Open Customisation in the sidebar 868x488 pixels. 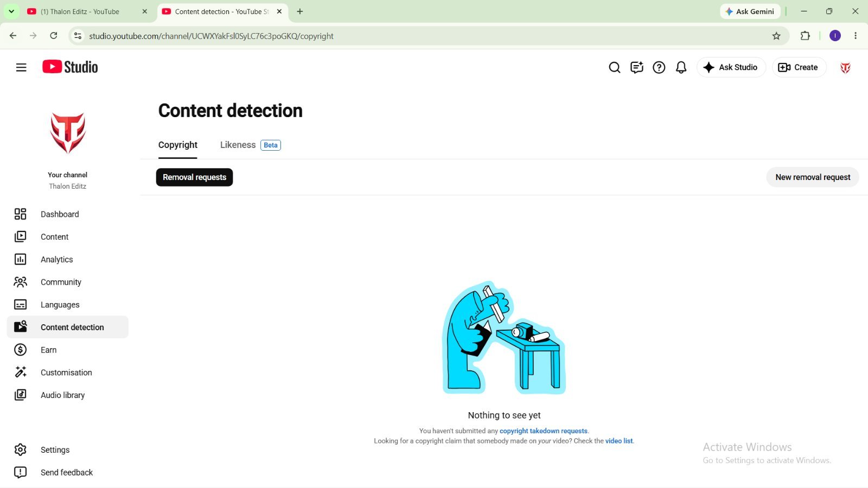pyautogui.click(x=68, y=373)
